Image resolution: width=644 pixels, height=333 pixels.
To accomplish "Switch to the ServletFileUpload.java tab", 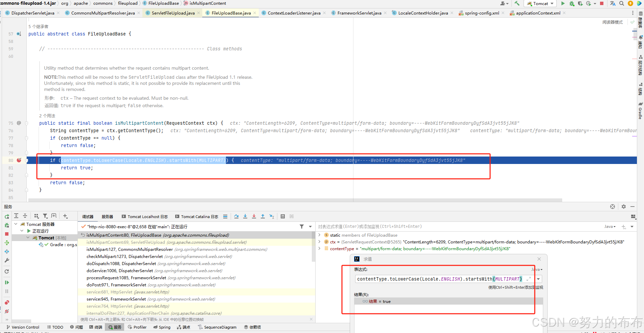I will tap(173, 13).
